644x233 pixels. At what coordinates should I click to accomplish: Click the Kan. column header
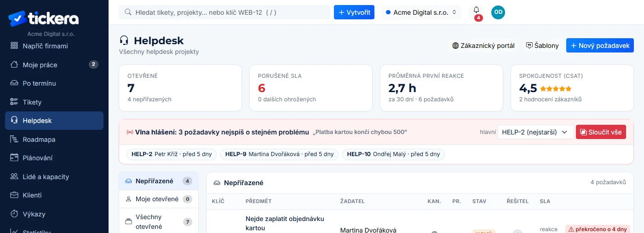(434, 201)
